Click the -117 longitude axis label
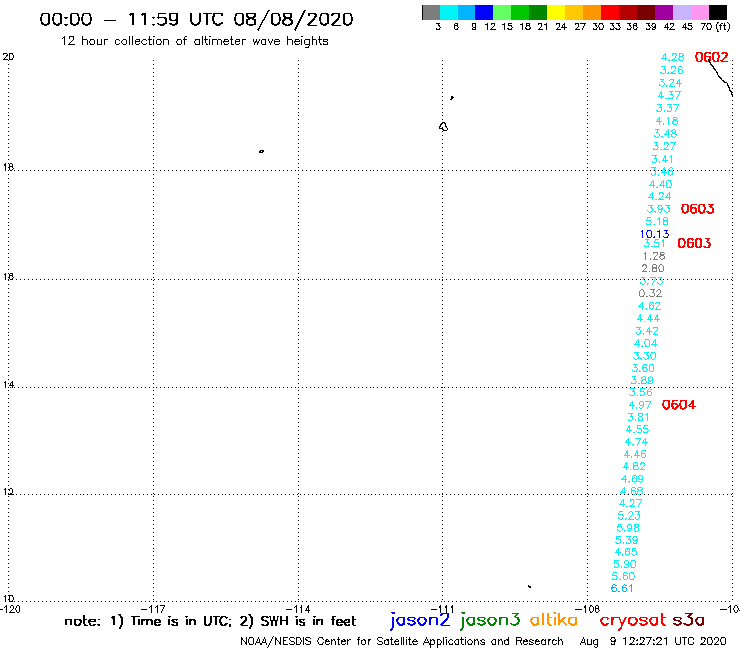The width and height of the screenshot is (740, 650). point(153,609)
